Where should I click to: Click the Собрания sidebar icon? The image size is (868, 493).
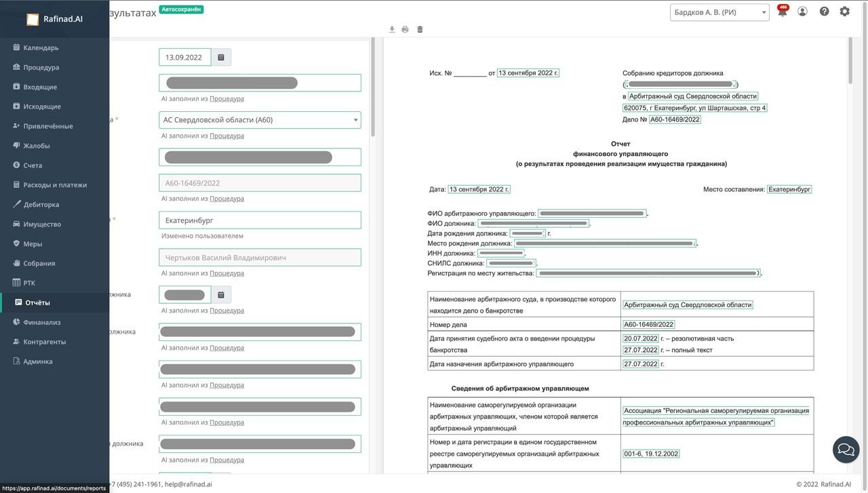pyautogui.click(x=16, y=263)
